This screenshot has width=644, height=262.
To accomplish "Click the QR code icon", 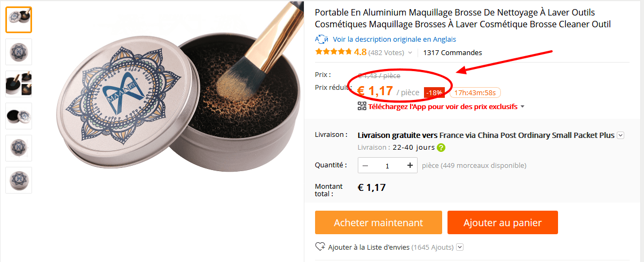I will pyautogui.click(x=362, y=106).
